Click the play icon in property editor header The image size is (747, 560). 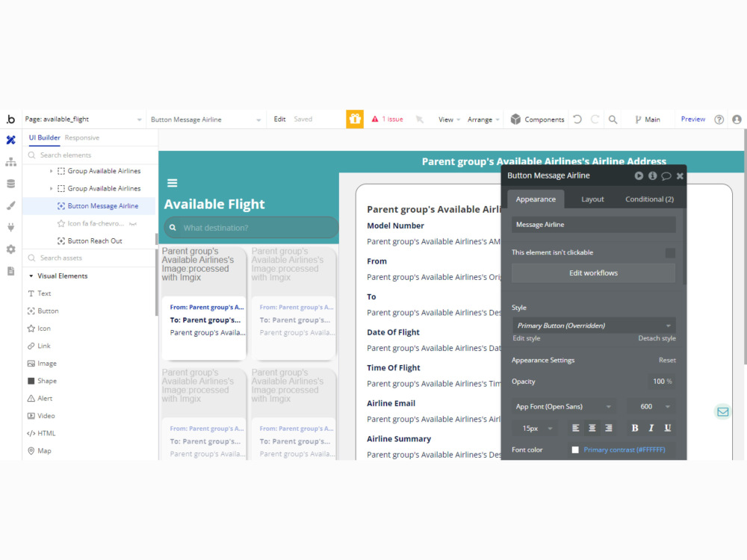[639, 175]
